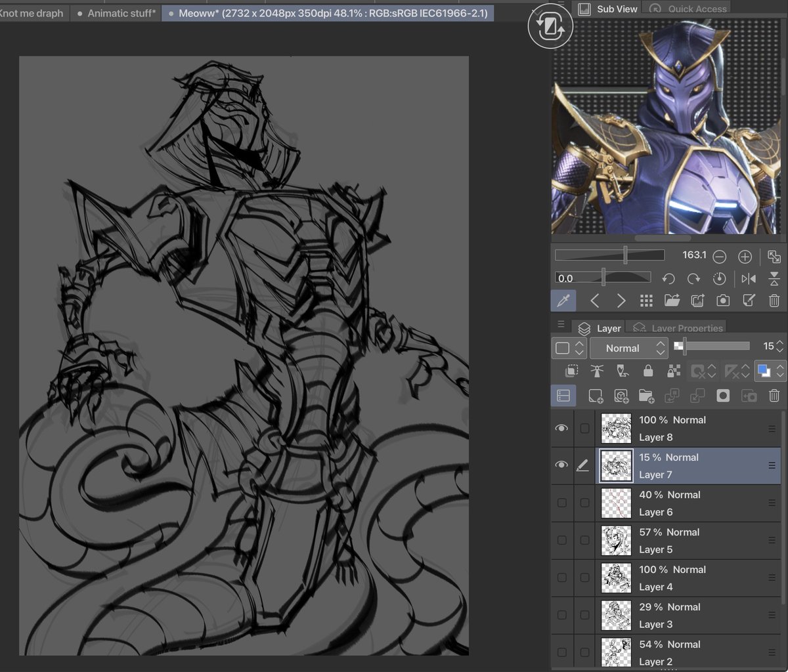The width and height of the screenshot is (788, 672).
Task: Reset Sub View rotation
Action: [719, 278]
